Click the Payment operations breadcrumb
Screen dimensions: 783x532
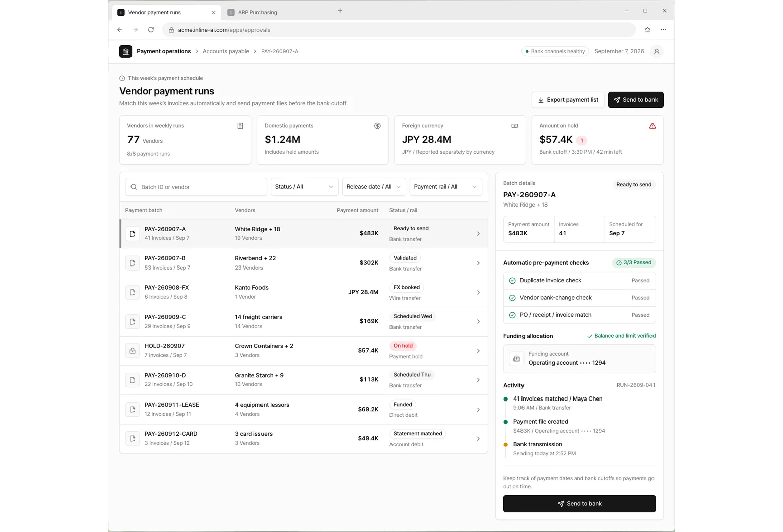pos(164,51)
